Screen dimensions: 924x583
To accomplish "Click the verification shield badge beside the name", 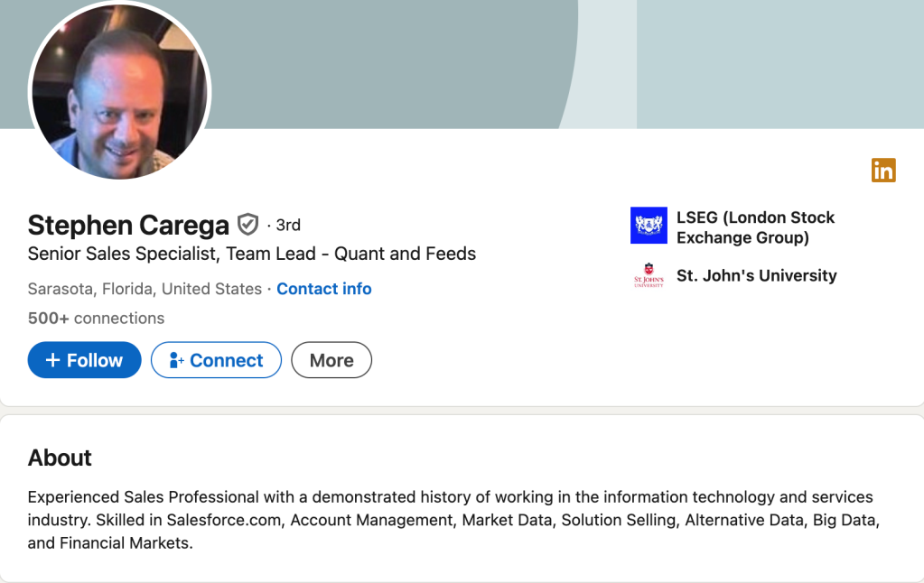I will click(x=247, y=225).
